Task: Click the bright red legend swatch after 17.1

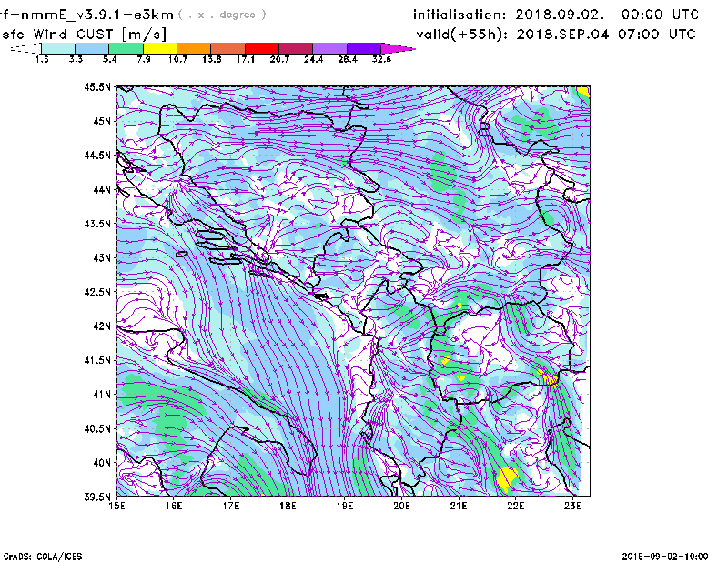Action: 262,48
